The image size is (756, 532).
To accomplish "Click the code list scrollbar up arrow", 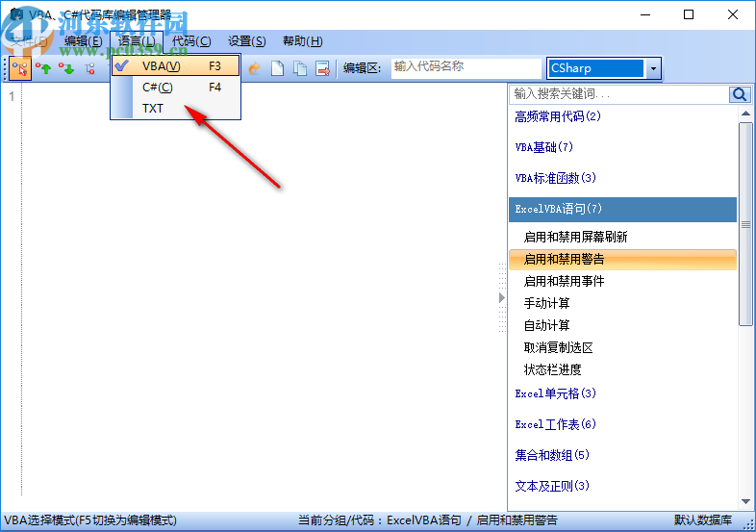I will click(x=745, y=114).
